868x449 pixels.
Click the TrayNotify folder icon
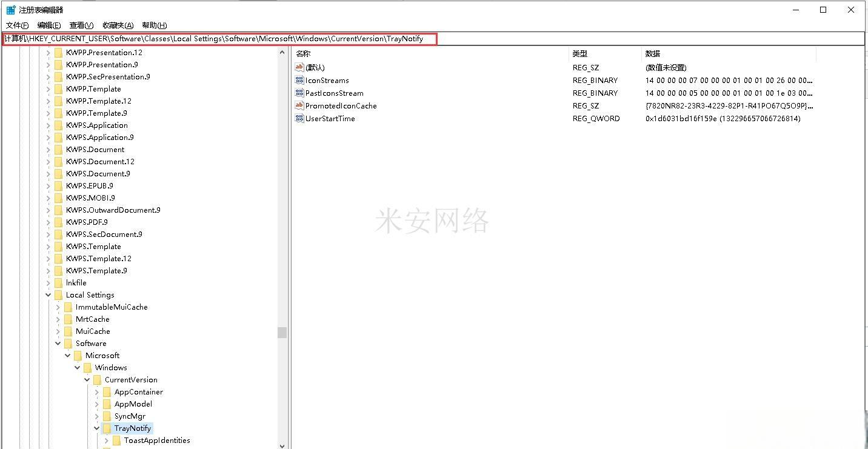coord(107,428)
